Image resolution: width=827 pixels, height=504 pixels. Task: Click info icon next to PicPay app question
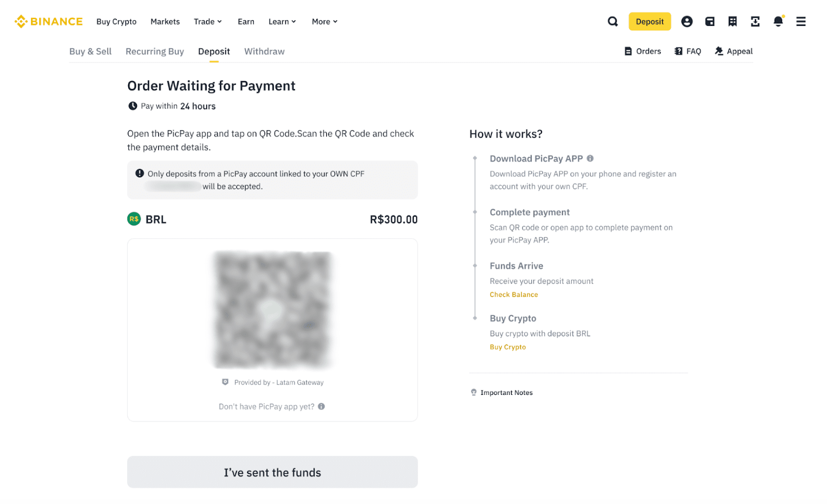(x=321, y=407)
